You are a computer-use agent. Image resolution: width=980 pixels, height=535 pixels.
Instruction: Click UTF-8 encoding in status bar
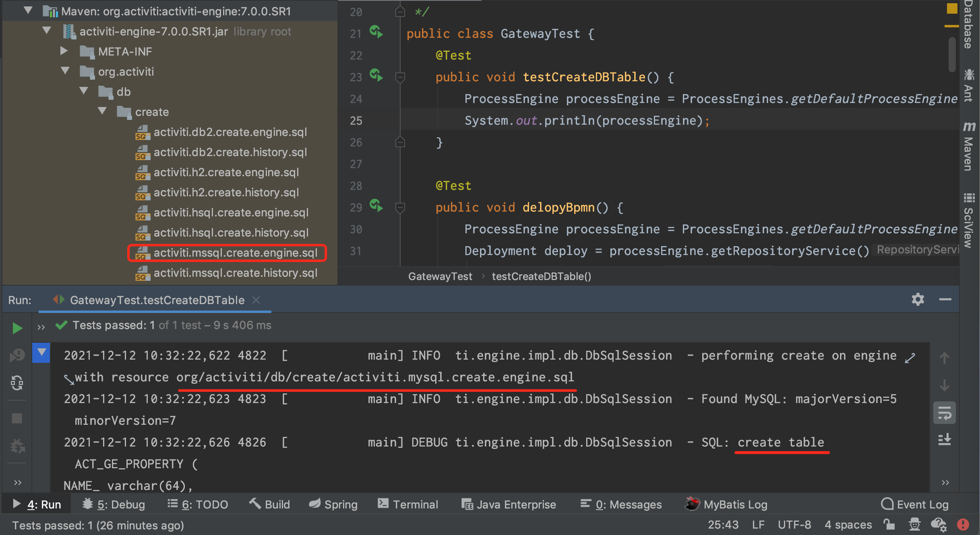794,525
